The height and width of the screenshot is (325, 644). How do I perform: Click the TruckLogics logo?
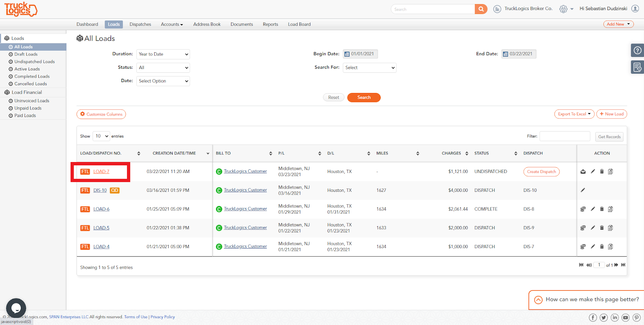[21, 9]
